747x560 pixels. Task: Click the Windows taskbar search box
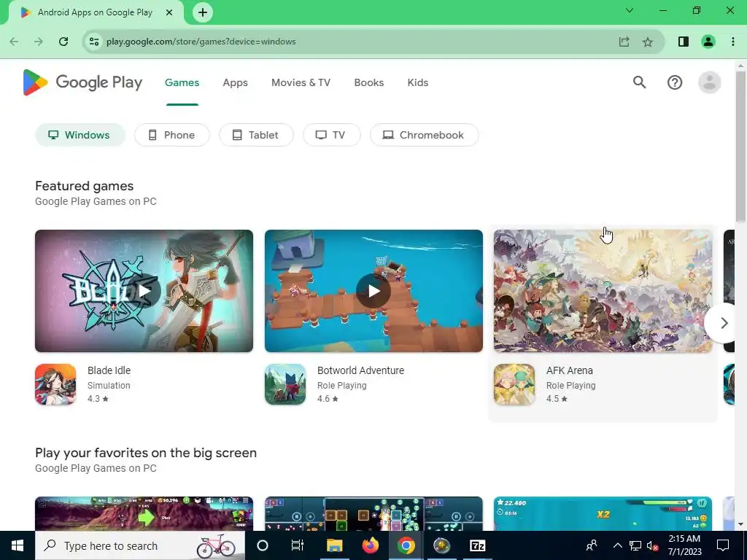click(x=140, y=545)
